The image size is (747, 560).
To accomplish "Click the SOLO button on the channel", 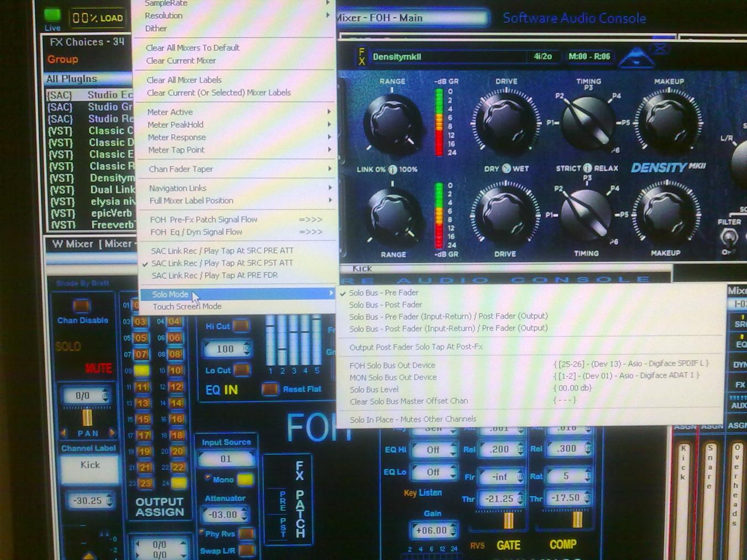I will coord(68,347).
